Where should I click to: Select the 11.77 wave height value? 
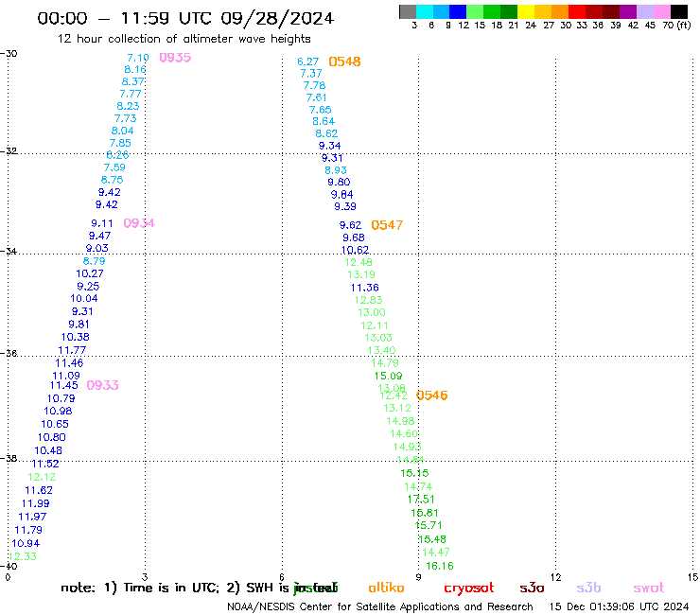click(72, 351)
